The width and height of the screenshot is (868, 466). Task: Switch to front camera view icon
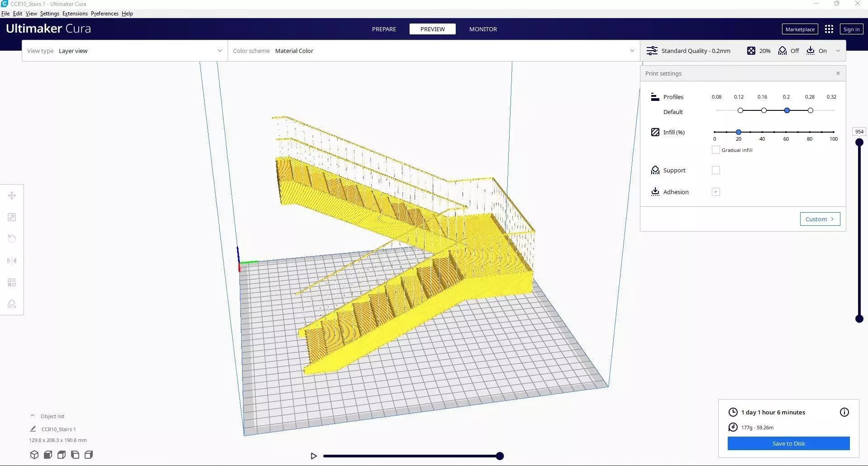click(x=48, y=455)
